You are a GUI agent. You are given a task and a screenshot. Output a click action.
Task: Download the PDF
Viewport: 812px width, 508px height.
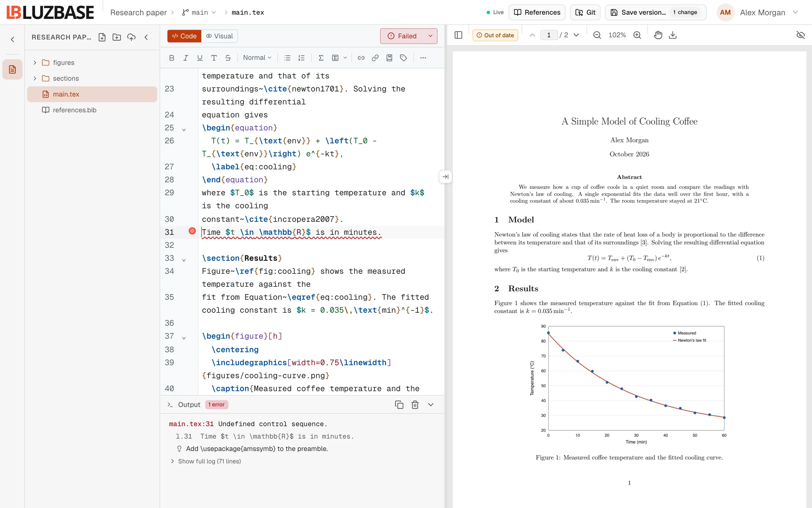tap(673, 35)
